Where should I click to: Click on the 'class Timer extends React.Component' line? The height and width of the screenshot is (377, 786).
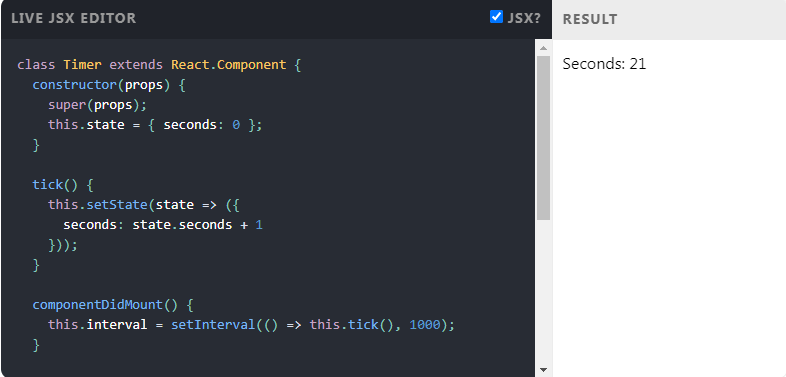pos(159,65)
